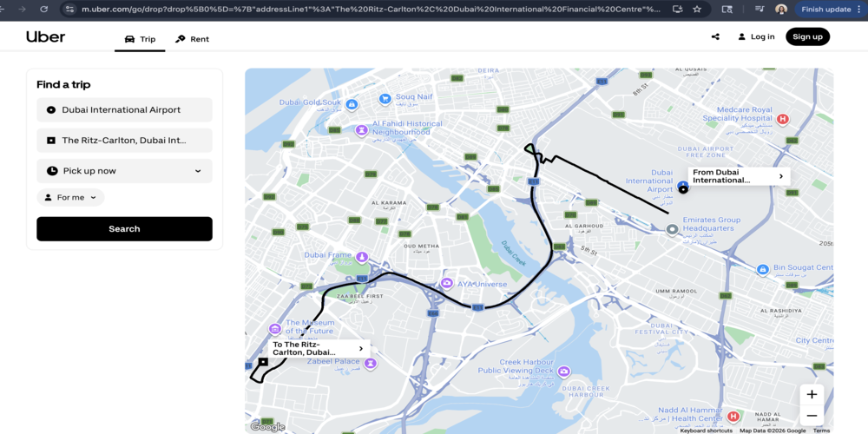Click the AYA Universe map pin
Image resolution: width=868 pixels, height=434 pixels.
click(x=447, y=284)
